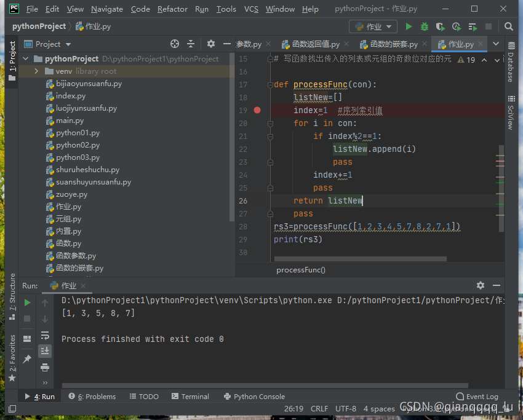This screenshot has height=420, width=523.
Task: Open Search Everywhere magnifier icon
Action: point(508,26)
